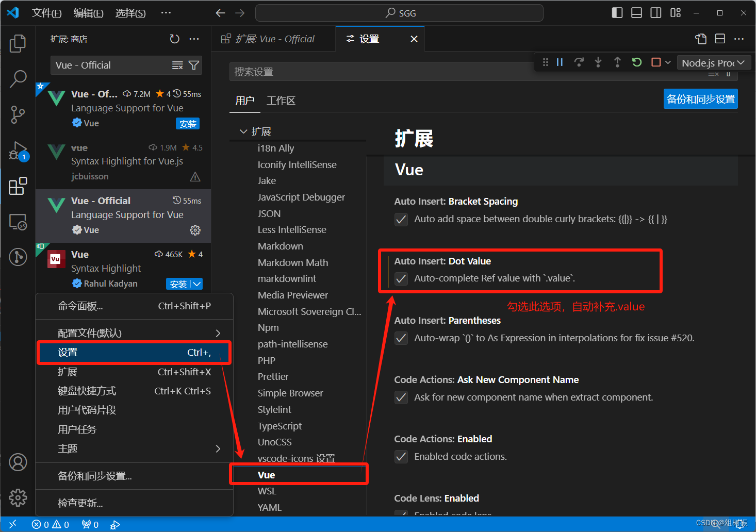Switch to 工作区 settings tab
The height and width of the screenshot is (532, 756).
point(281,101)
